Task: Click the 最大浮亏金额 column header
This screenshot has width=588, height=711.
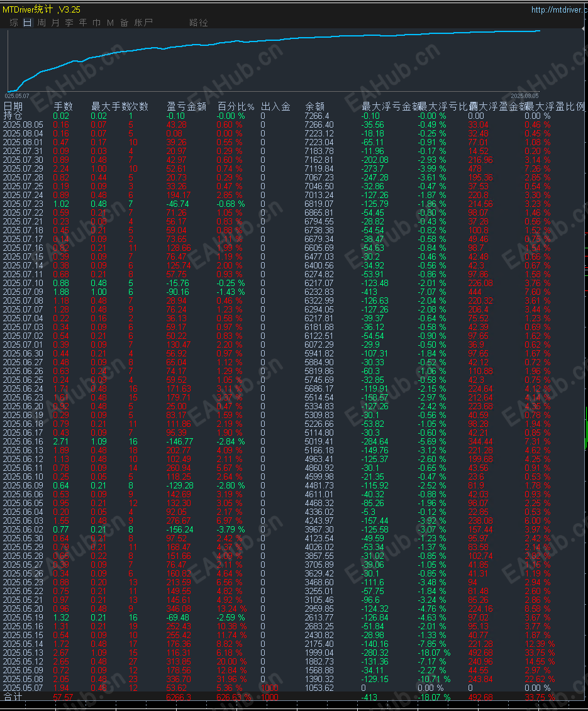Action: tap(380, 107)
